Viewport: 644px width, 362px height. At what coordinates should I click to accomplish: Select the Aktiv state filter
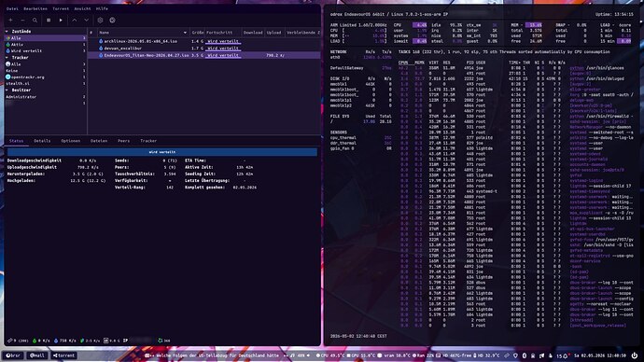tap(45, 45)
